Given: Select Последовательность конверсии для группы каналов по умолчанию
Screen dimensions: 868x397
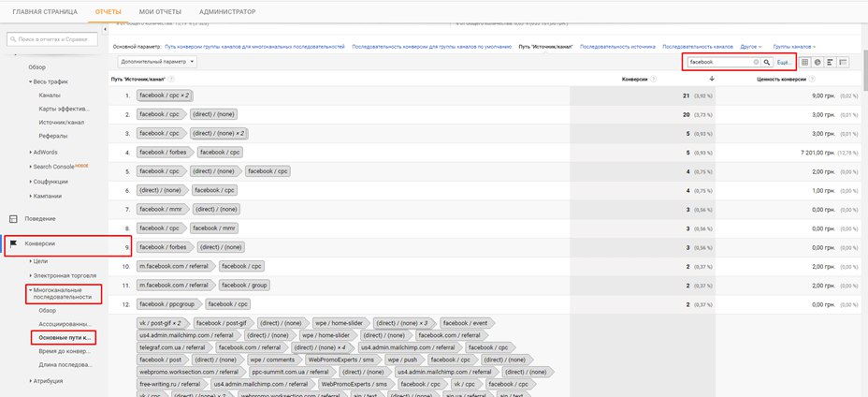Looking at the screenshot, I should coord(432,47).
